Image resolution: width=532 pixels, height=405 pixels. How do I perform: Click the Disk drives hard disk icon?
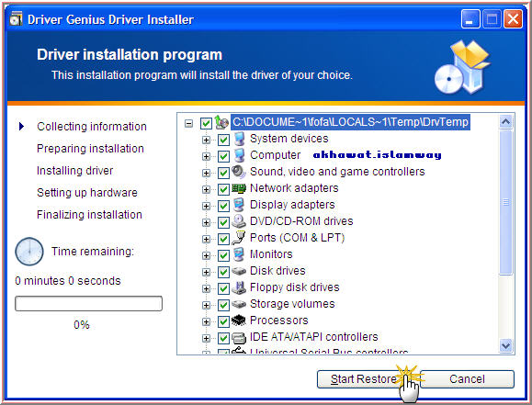239,271
